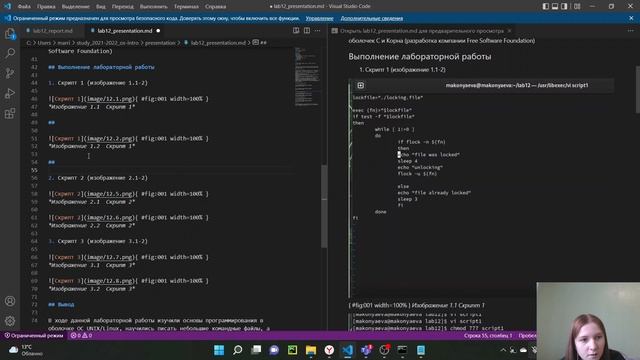Dismiss the restricted mode banner
This screenshot has width=640, height=360.
click(631, 18)
